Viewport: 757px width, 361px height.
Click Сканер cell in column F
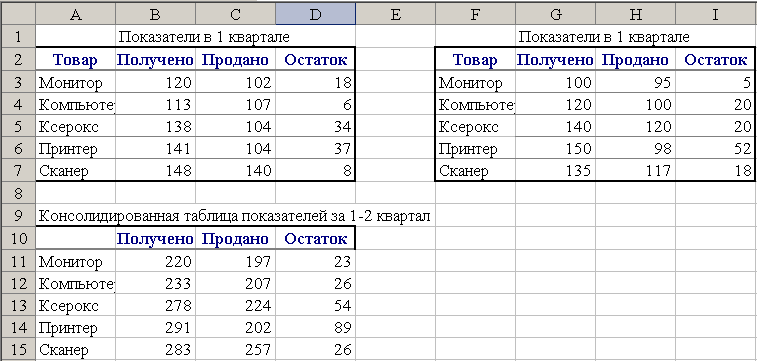[x=476, y=170]
